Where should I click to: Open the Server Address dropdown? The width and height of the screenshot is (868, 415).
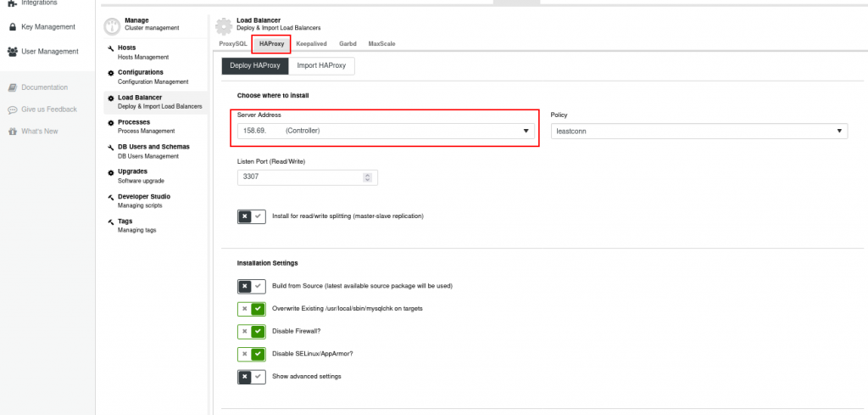[x=386, y=131]
